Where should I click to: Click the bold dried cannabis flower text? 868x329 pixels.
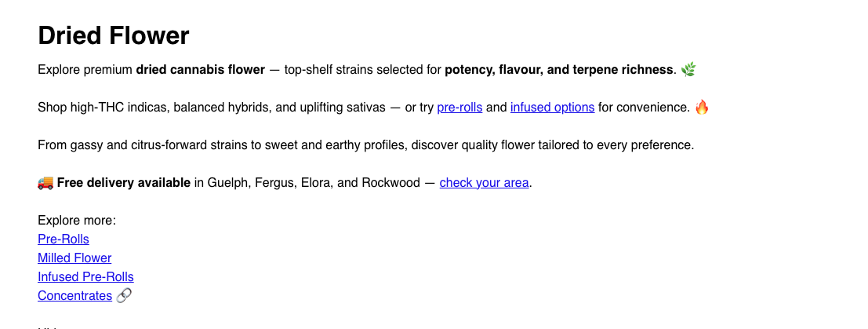point(200,70)
